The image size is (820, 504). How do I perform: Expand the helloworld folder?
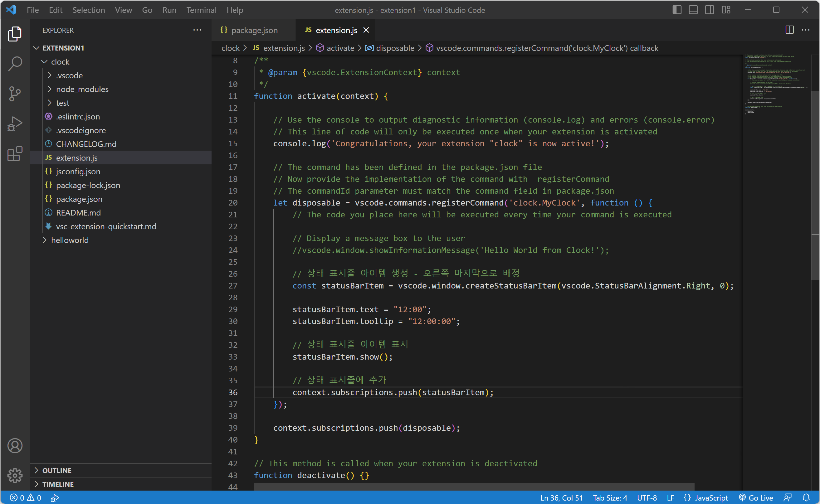[x=70, y=240]
